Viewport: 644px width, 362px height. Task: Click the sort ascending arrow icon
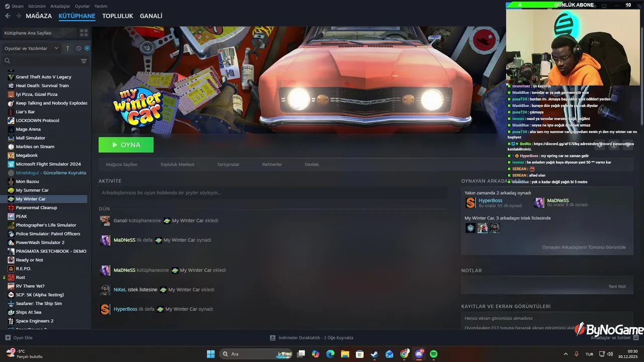point(68,48)
